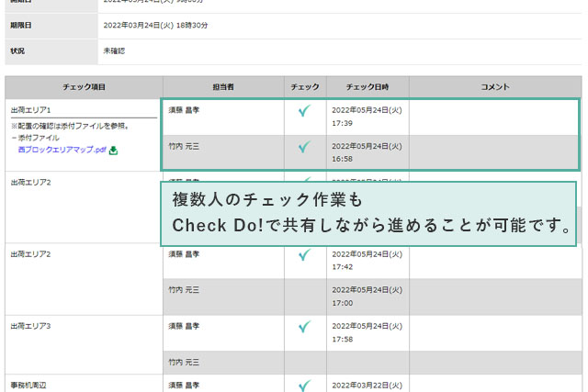The image size is (588, 392).
Task: Click the チェック日時 column header
Action: (367, 87)
